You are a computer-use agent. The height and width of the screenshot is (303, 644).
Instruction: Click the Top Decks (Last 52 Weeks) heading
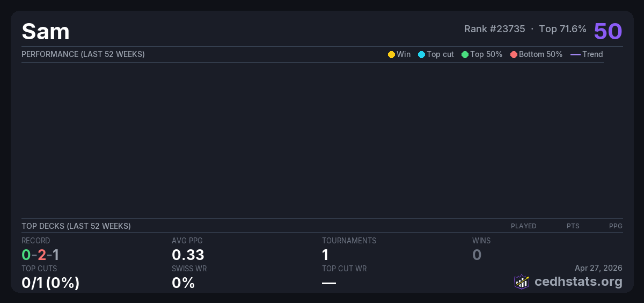point(76,226)
